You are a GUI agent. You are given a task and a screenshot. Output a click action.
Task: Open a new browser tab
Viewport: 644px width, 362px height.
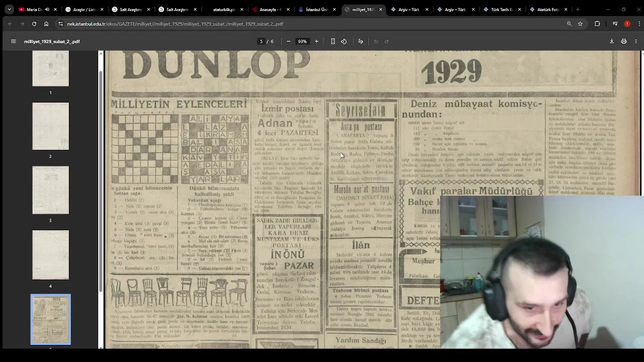[x=578, y=9]
